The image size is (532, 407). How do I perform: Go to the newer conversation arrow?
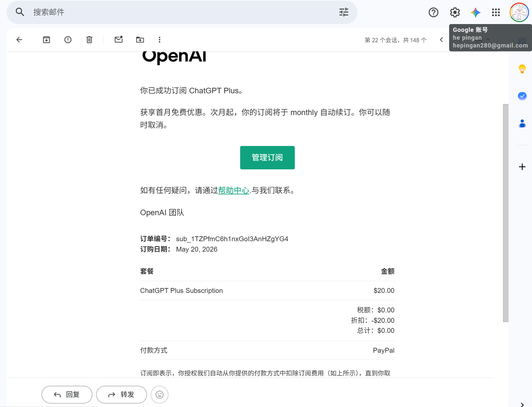pos(441,40)
